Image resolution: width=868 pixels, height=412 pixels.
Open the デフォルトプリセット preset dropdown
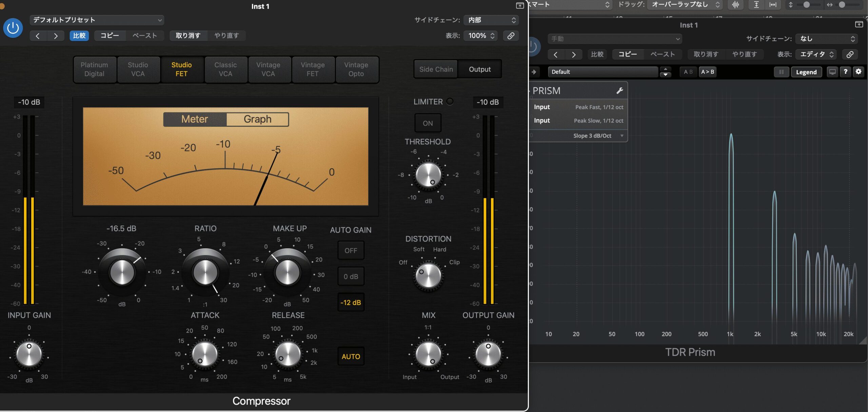tap(97, 20)
